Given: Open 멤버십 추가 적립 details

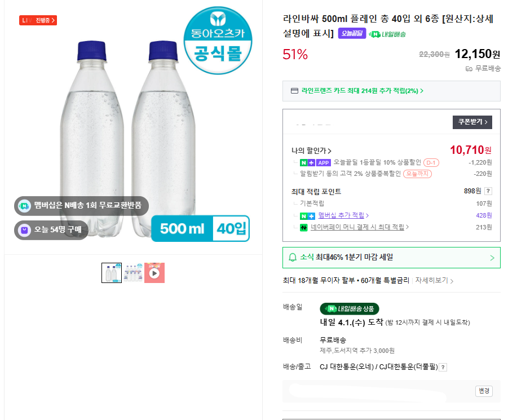Looking at the screenshot, I should coord(343,215).
